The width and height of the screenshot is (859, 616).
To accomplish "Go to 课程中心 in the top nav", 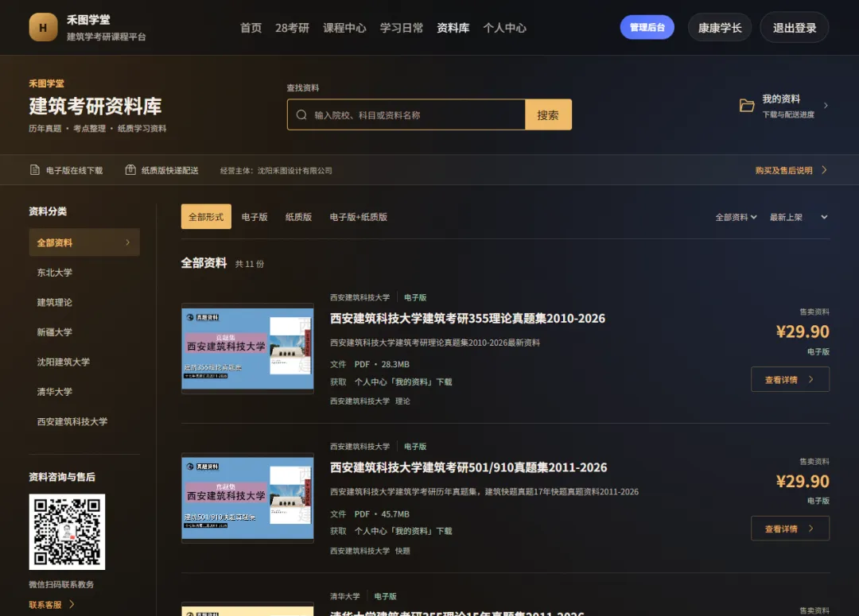I will 344,28.
